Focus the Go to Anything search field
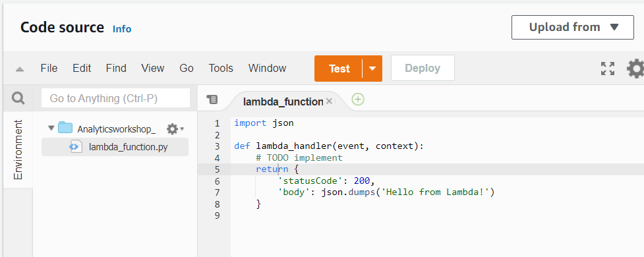The image size is (644, 257). (115, 98)
